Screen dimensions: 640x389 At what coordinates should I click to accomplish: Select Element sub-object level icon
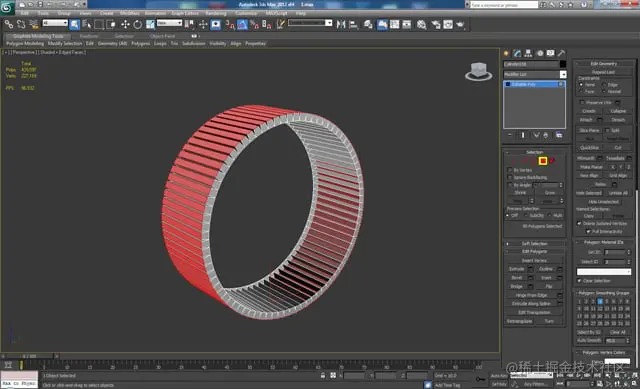click(x=552, y=161)
